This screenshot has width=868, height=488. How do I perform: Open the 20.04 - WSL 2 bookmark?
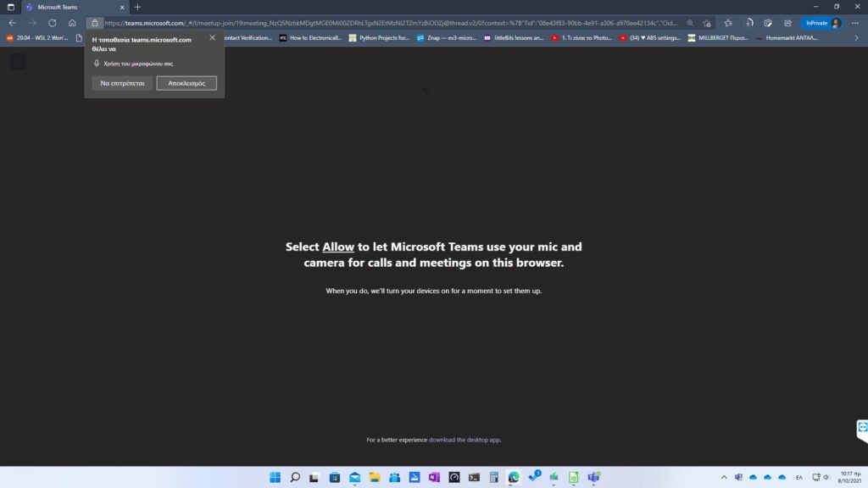pos(37,37)
